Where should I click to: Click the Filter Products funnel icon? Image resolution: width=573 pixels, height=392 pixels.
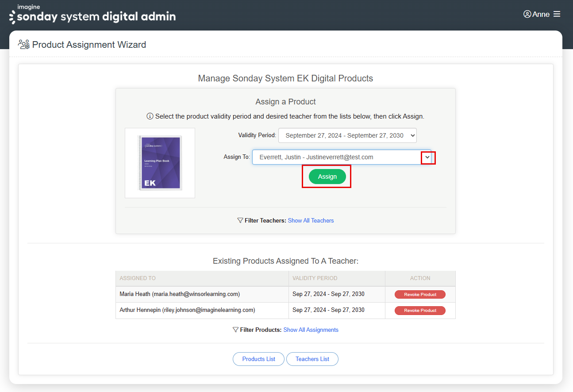(x=235, y=330)
